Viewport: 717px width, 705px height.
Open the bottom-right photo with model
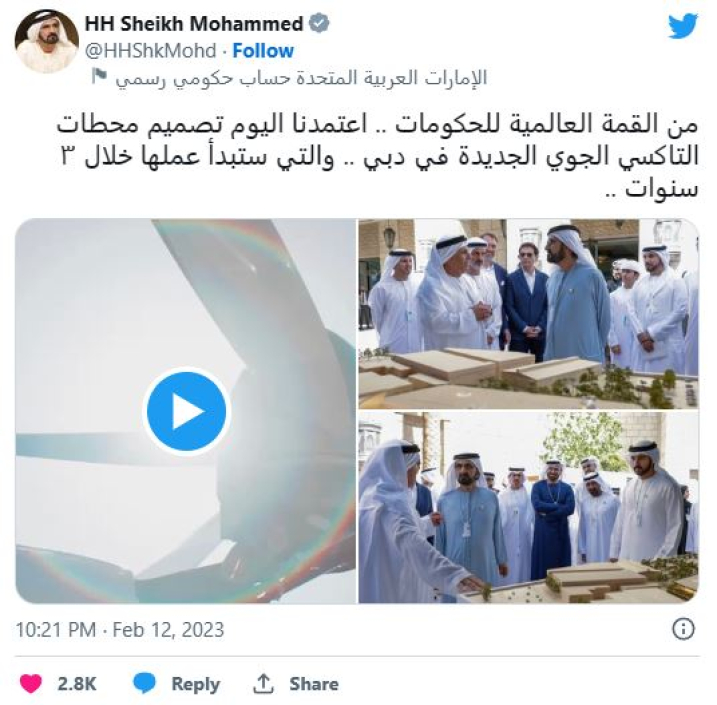529,507
